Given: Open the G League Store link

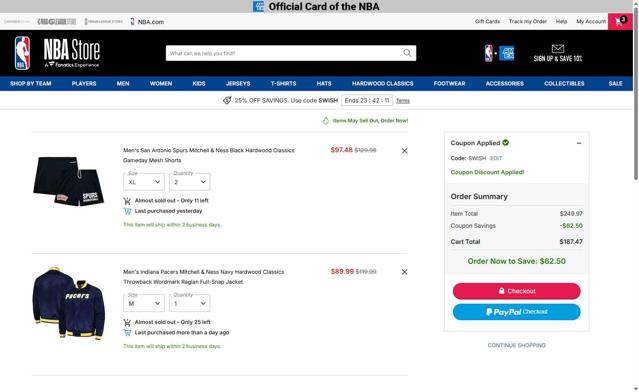Looking at the screenshot, I should tap(57, 22).
